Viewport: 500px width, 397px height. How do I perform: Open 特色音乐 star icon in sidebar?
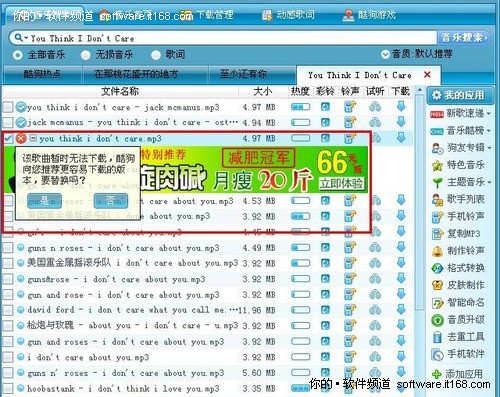click(x=437, y=165)
